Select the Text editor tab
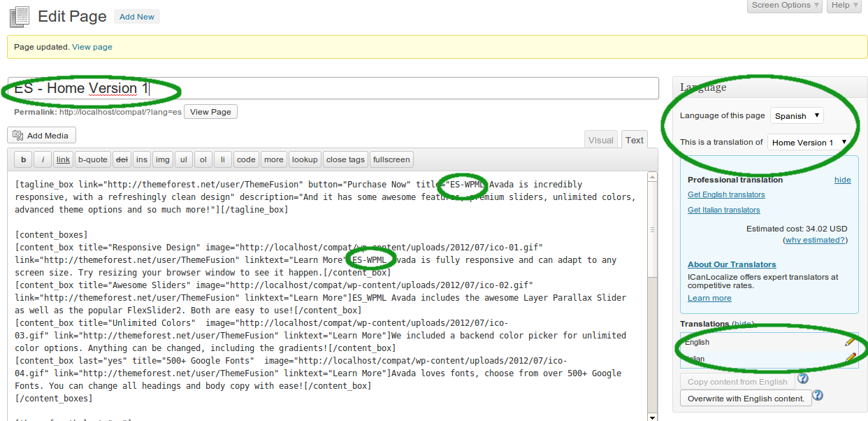868x421 pixels. pos(634,139)
